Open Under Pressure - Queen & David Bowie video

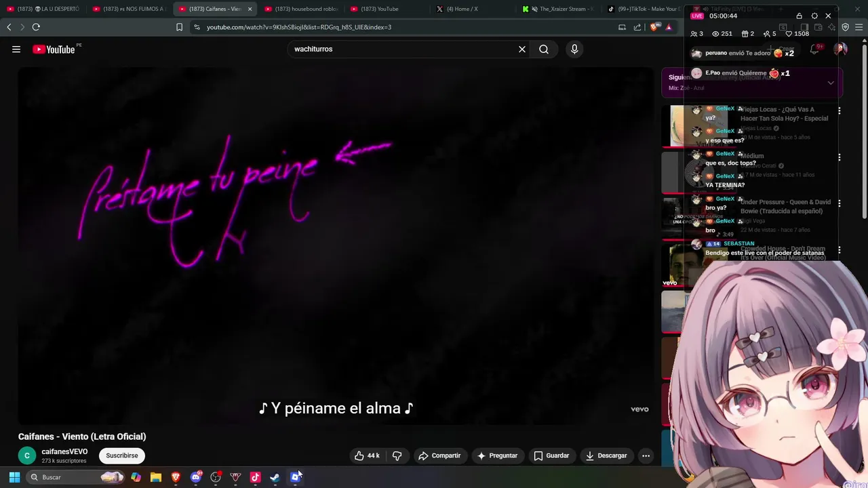pyautogui.click(x=785, y=206)
